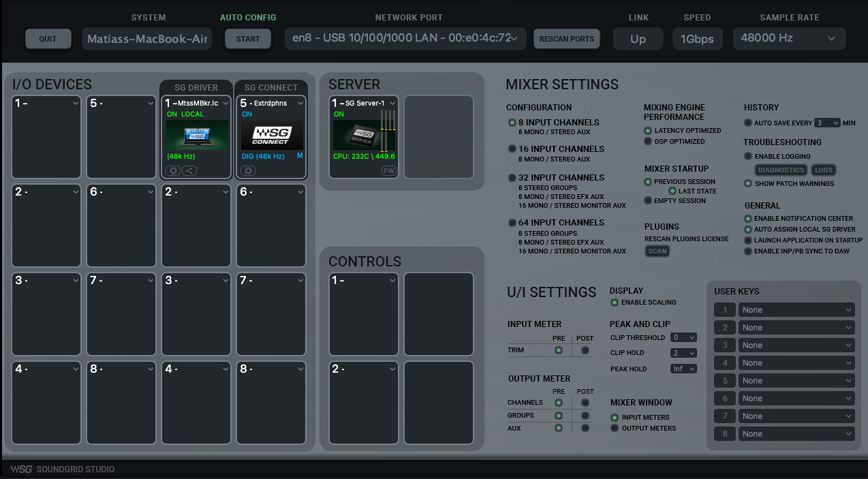The width and height of the screenshot is (868, 479).
Task: Select Empty Session mixer startup
Action: 648,200
